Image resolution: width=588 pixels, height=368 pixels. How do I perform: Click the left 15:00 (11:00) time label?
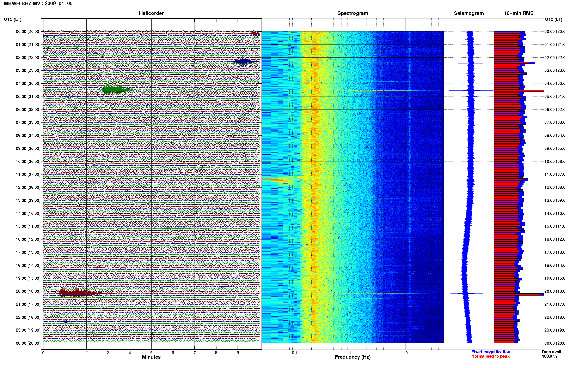[28, 226]
